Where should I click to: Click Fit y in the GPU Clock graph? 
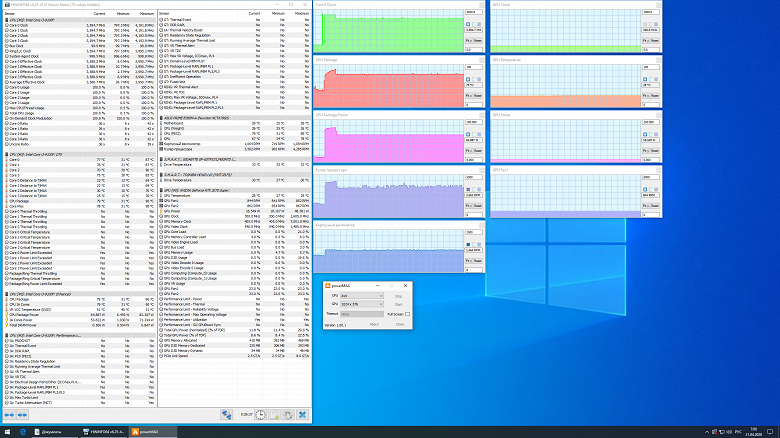(x=645, y=40)
